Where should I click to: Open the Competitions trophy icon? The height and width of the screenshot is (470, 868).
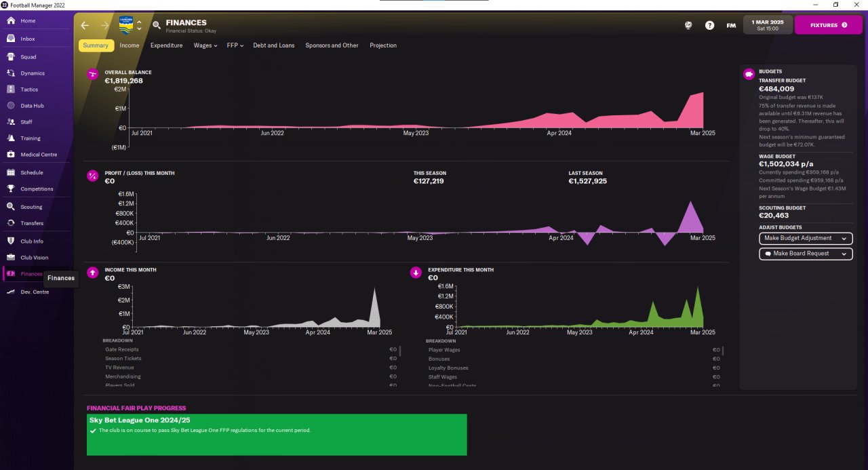pyautogui.click(x=11, y=189)
